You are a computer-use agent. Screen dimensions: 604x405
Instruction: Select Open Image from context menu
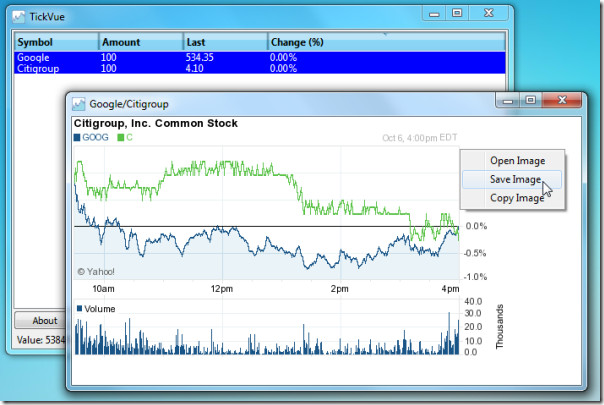[517, 161]
